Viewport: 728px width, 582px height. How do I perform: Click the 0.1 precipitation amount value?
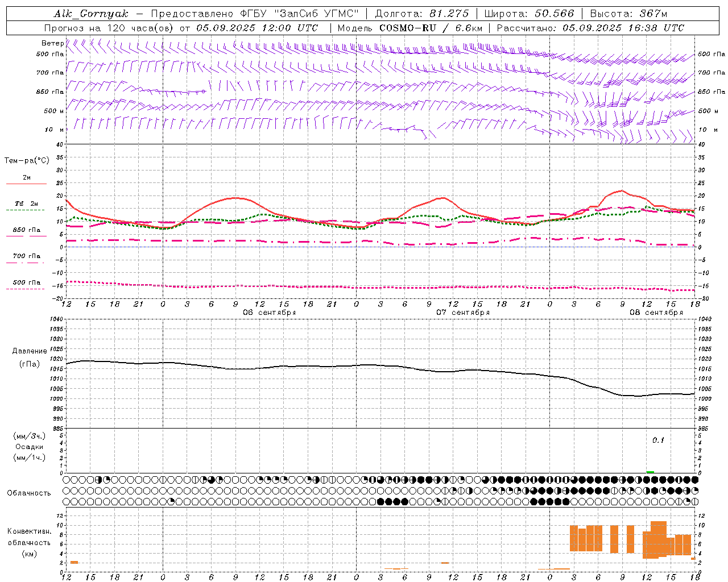[658, 440]
